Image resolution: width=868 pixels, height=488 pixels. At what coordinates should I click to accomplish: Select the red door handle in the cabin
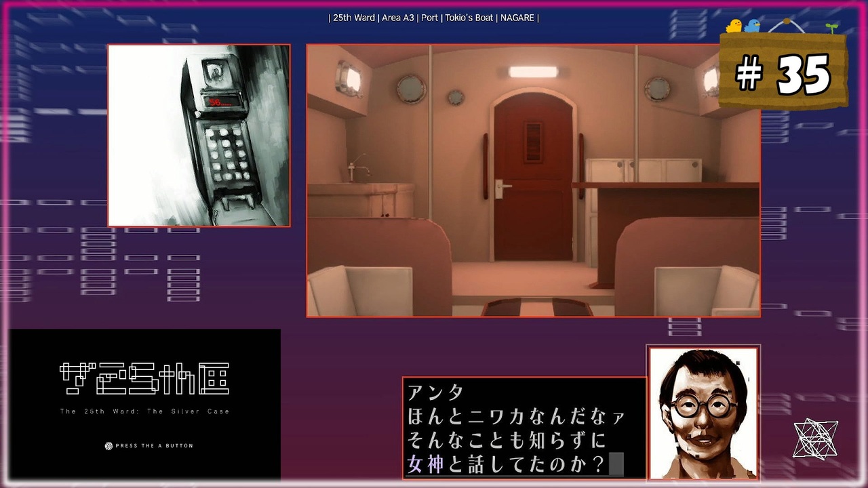coord(502,188)
